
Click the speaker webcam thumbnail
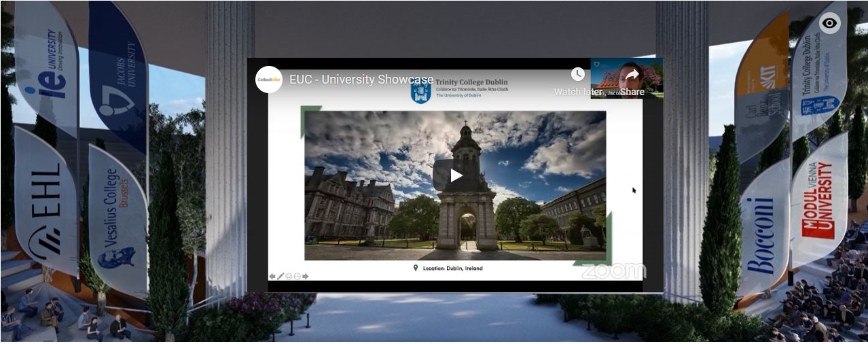point(627,78)
